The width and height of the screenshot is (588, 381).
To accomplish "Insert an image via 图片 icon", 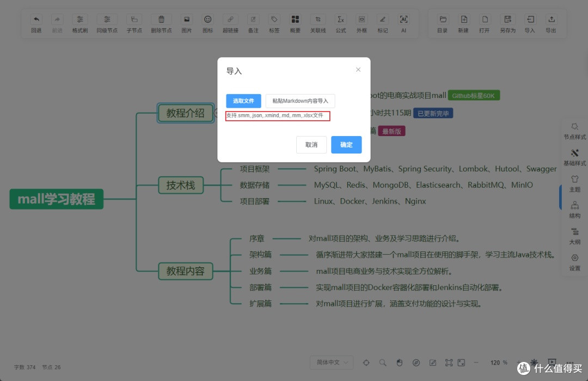I will tap(186, 20).
